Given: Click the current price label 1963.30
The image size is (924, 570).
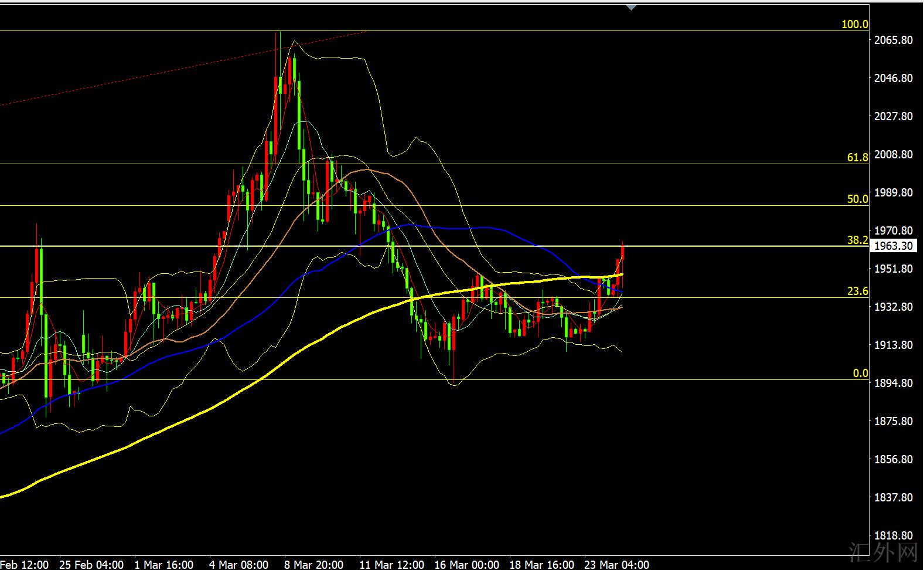Looking at the screenshot, I should [x=893, y=246].
